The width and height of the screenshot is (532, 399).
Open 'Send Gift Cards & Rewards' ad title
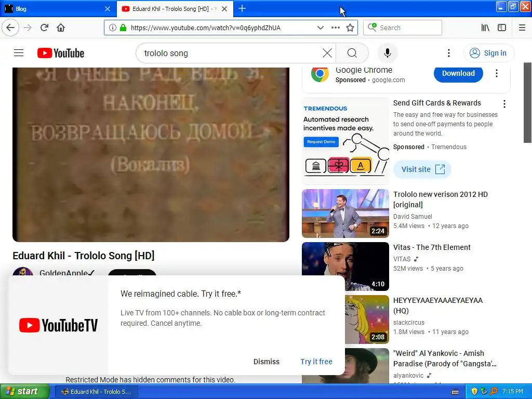click(437, 103)
